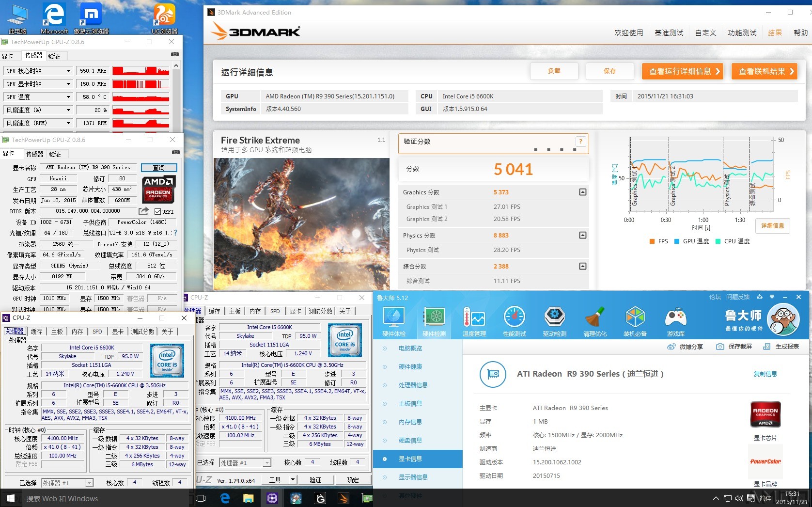Screen dimensions: 812x507
Task: Click 微博分享 icon in 鲁大师
Action: (x=671, y=347)
